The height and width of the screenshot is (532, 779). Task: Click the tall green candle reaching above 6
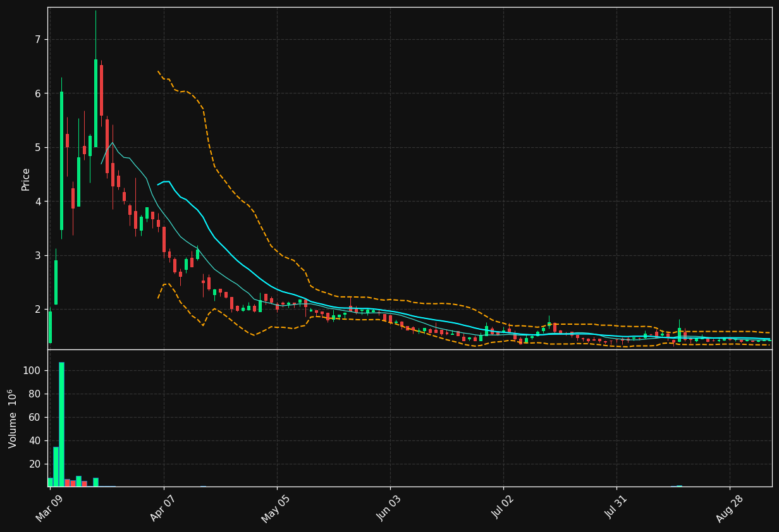[x=61, y=160]
